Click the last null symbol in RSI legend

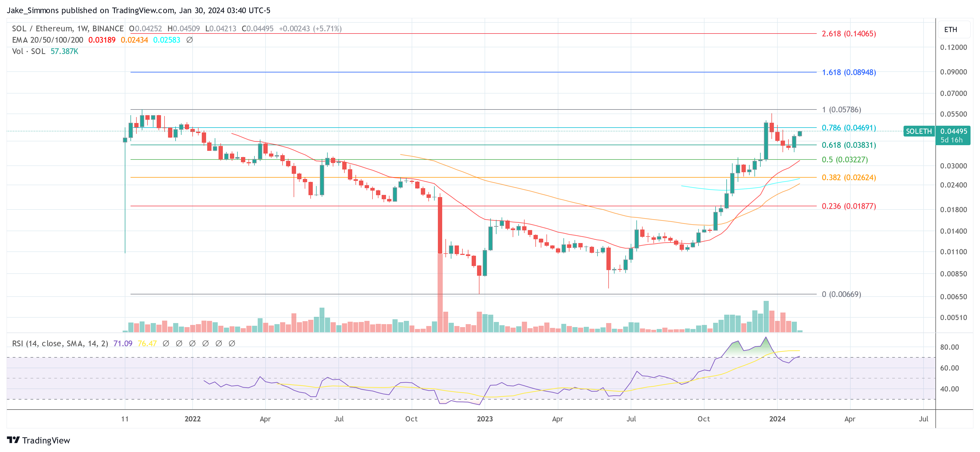click(x=232, y=344)
